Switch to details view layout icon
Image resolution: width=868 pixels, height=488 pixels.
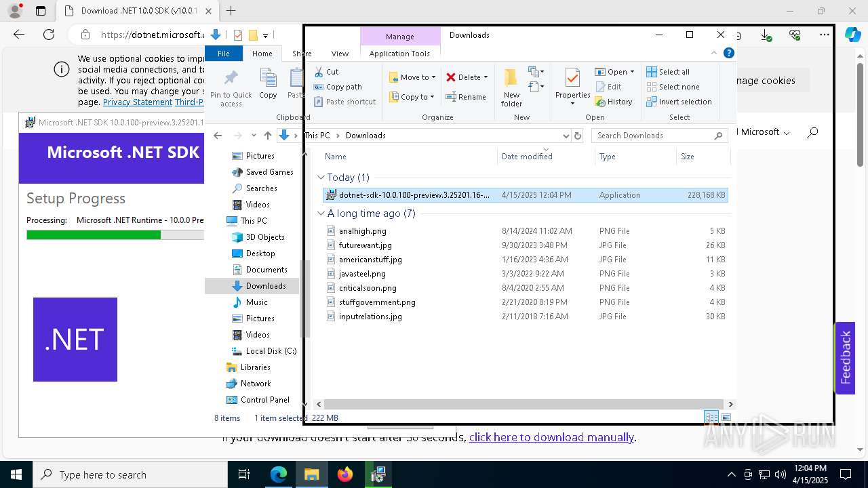click(x=711, y=418)
